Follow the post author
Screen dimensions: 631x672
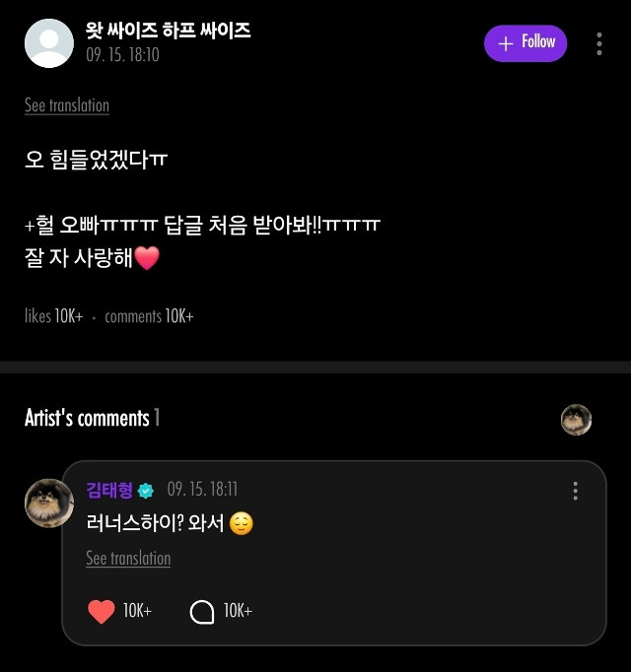526,43
